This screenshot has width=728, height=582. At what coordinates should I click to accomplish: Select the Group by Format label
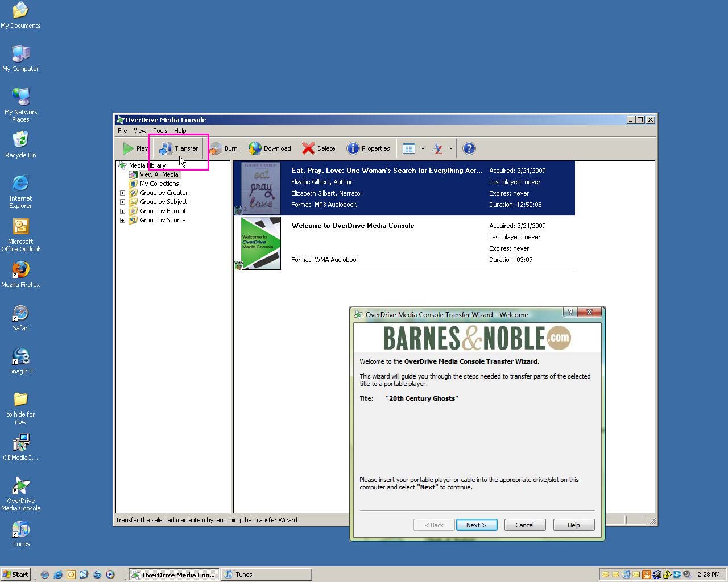tap(163, 211)
